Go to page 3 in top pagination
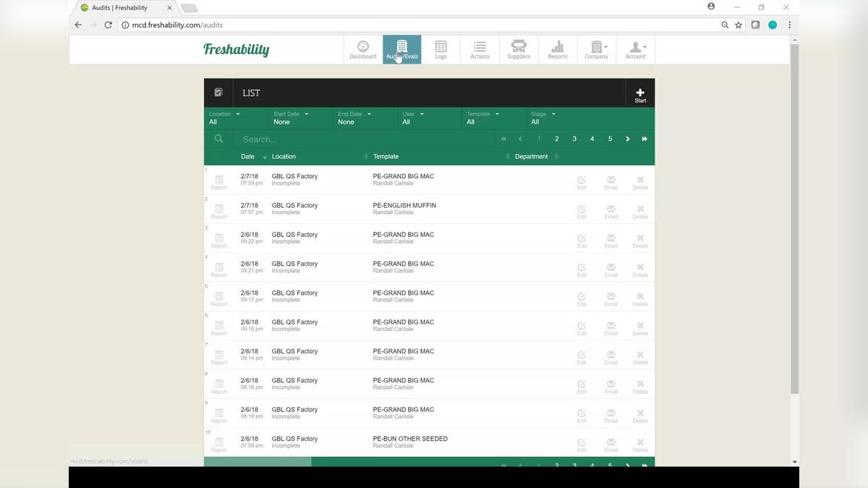868x488 pixels. (x=574, y=139)
